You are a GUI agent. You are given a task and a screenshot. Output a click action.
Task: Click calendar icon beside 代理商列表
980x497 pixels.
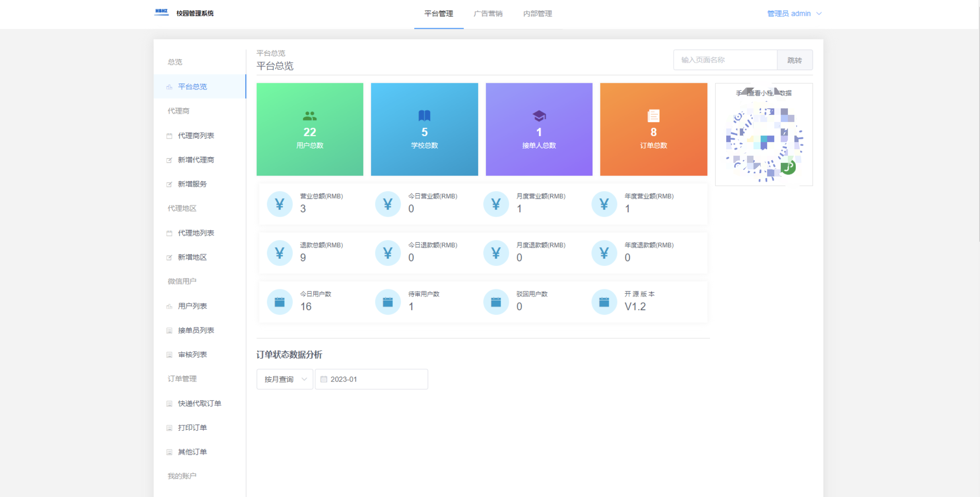169,136
